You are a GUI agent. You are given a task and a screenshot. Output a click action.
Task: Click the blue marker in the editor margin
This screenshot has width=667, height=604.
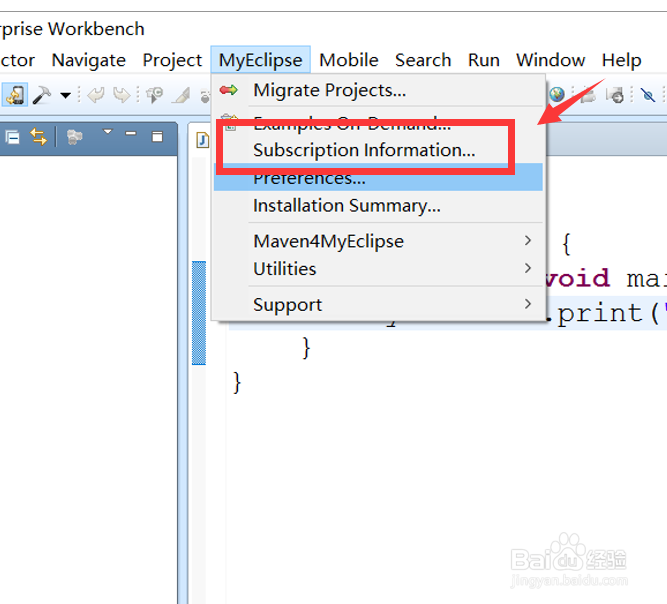point(199,313)
